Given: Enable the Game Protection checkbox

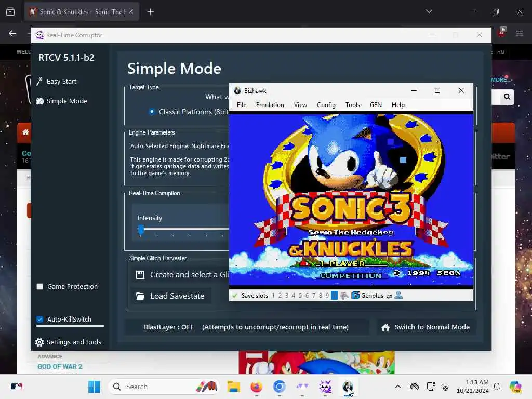Looking at the screenshot, I should [x=39, y=287].
